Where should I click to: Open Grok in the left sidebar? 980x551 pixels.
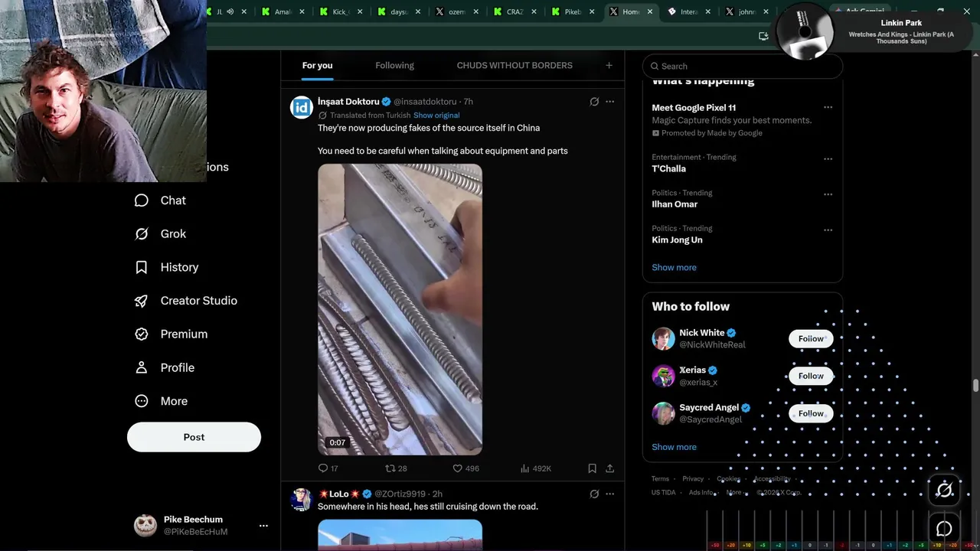pos(160,234)
